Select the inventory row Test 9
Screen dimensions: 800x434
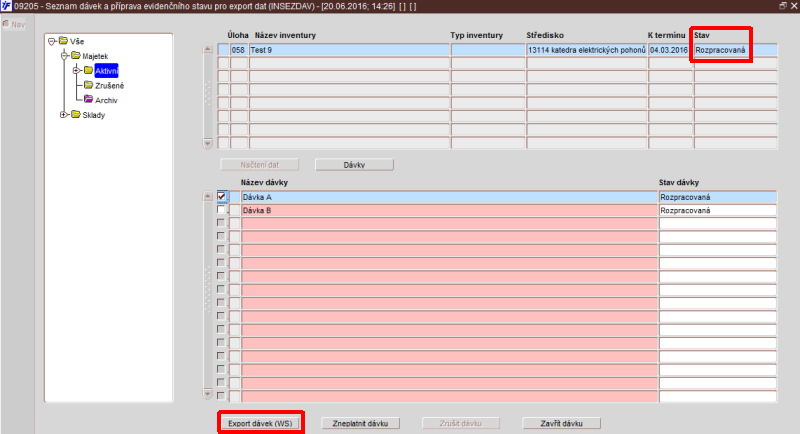click(349, 50)
